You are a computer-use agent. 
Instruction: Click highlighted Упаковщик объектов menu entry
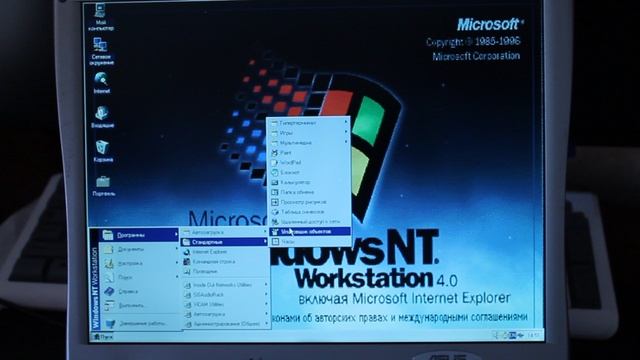pyautogui.click(x=309, y=231)
